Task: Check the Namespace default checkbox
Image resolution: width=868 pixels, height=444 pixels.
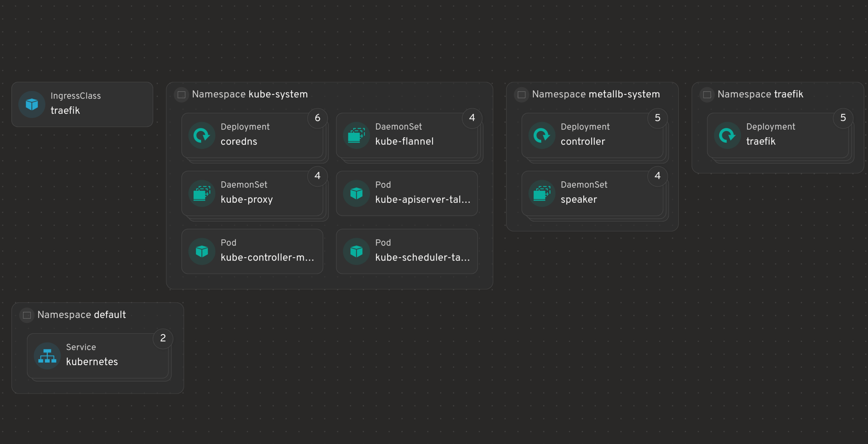Action: (x=27, y=315)
